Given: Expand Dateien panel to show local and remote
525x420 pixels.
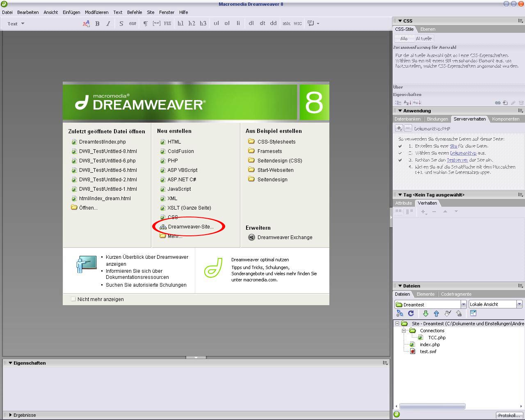Looking at the screenshot, I should [x=473, y=313].
